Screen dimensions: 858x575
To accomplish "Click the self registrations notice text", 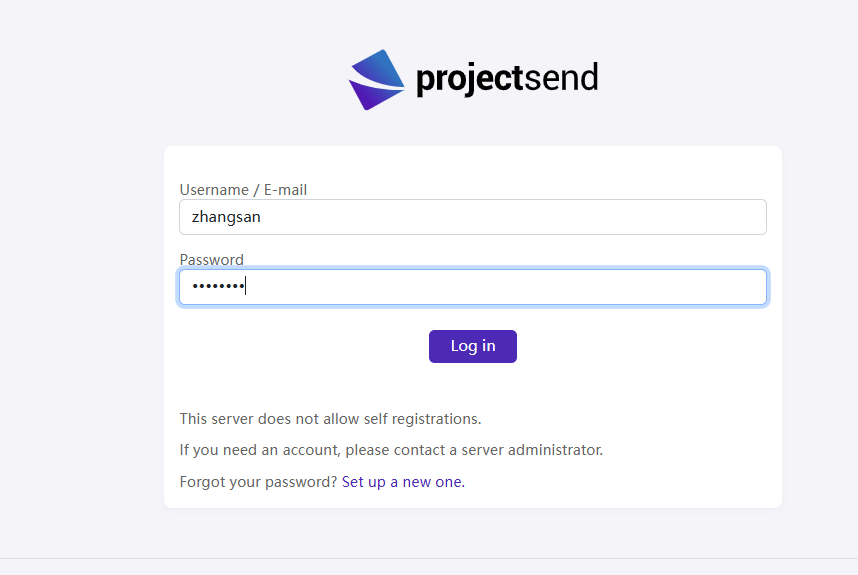I will click(331, 419).
